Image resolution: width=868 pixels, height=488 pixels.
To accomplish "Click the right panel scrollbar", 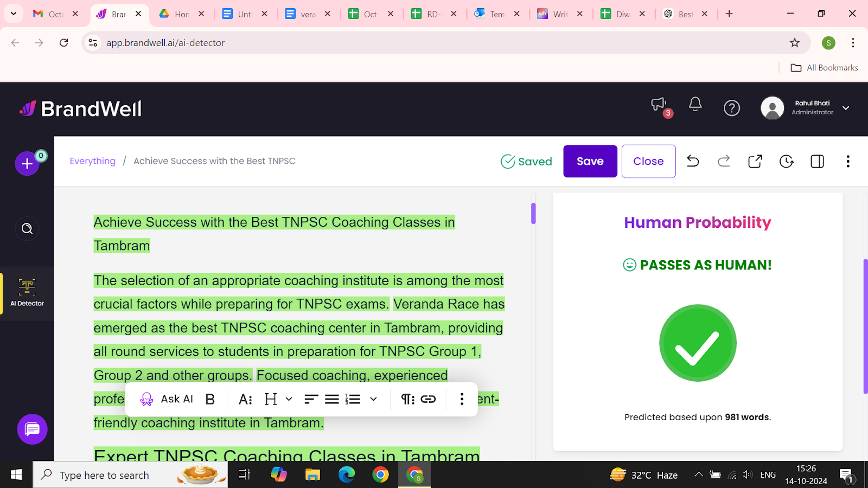I will coord(865,326).
